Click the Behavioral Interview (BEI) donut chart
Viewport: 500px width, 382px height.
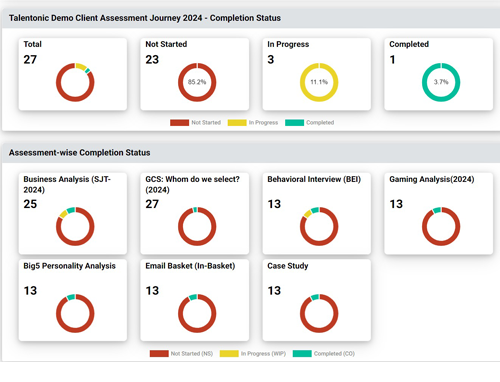[x=319, y=226]
